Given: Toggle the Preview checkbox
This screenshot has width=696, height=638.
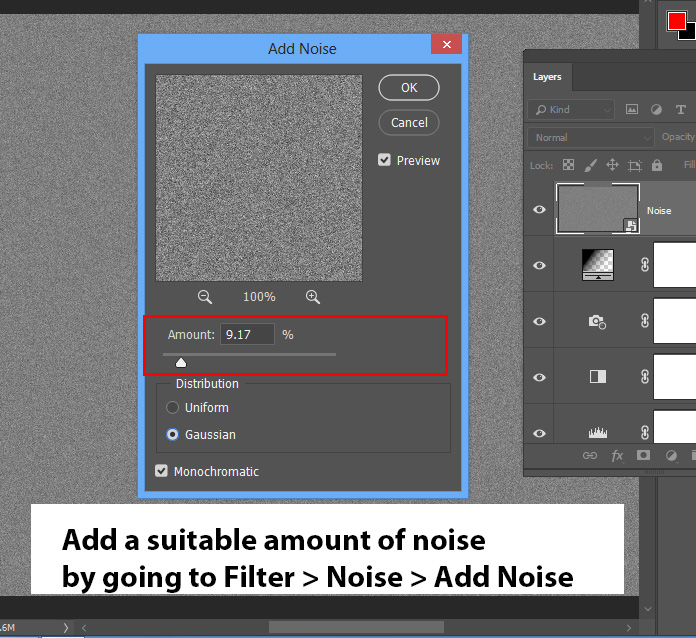Looking at the screenshot, I should (384, 160).
